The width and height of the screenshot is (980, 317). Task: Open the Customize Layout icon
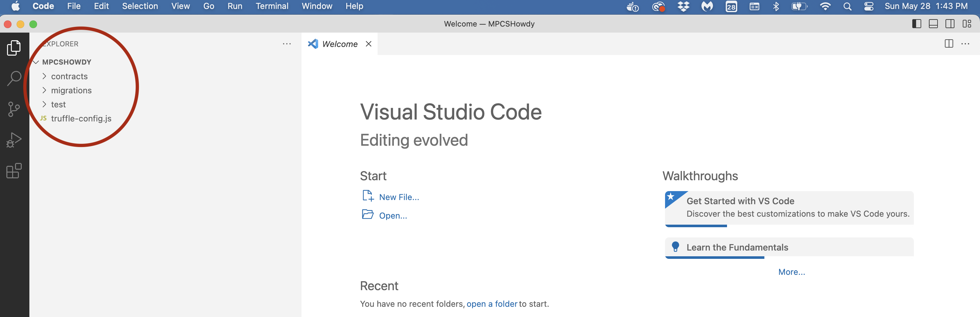click(967, 24)
